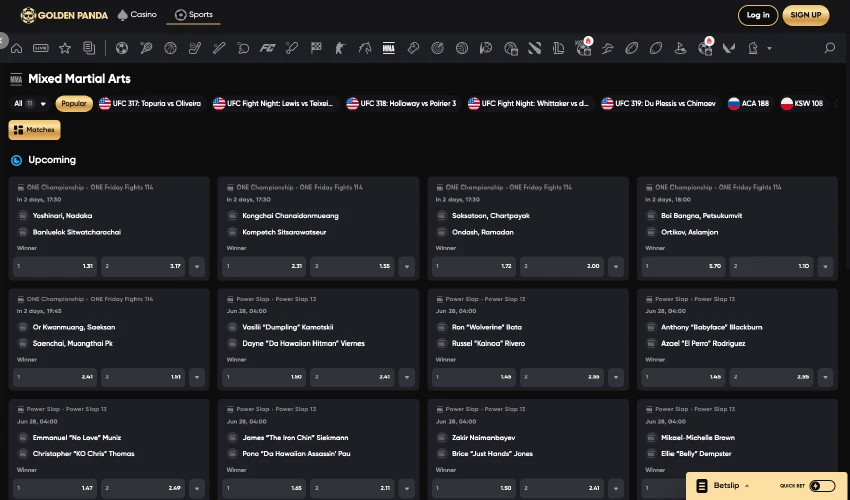The width and height of the screenshot is (850, 500).
Task: Open the Home icon in sports bar
Action: (16, 48)
